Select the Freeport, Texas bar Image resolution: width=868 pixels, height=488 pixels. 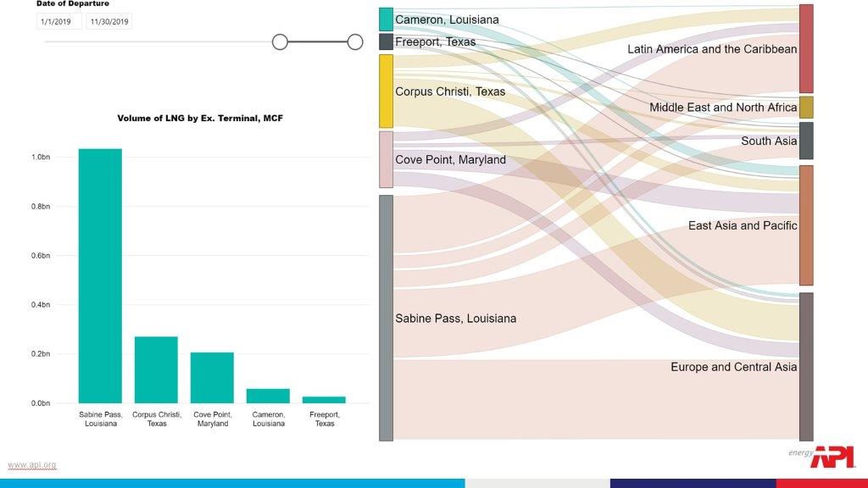[x=324, y=399]
